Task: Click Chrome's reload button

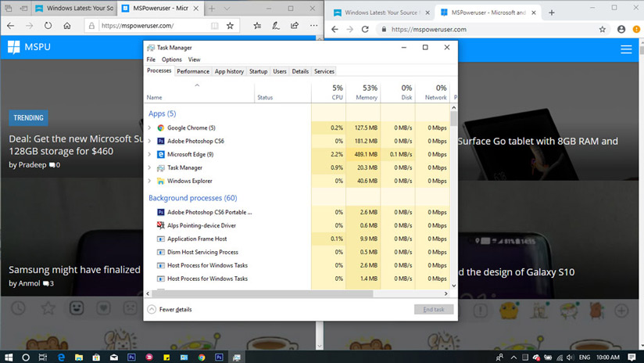Action: click(365, 29)
